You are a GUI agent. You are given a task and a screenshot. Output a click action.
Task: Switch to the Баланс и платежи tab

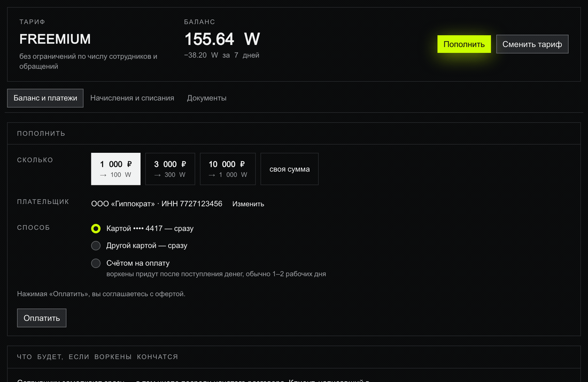coord(45,98)
